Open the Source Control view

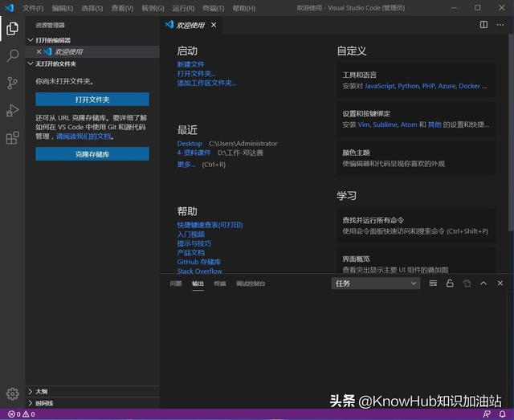13,83
